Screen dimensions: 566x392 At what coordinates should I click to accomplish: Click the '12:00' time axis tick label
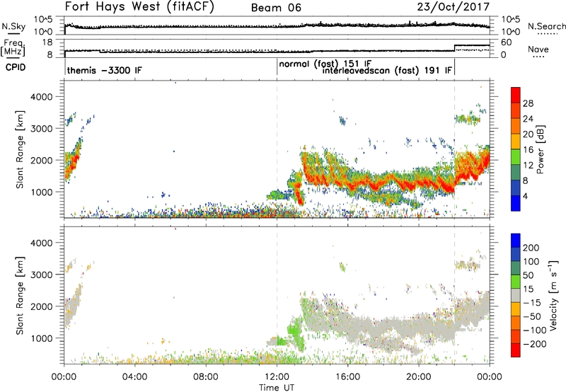coord(277,377)
